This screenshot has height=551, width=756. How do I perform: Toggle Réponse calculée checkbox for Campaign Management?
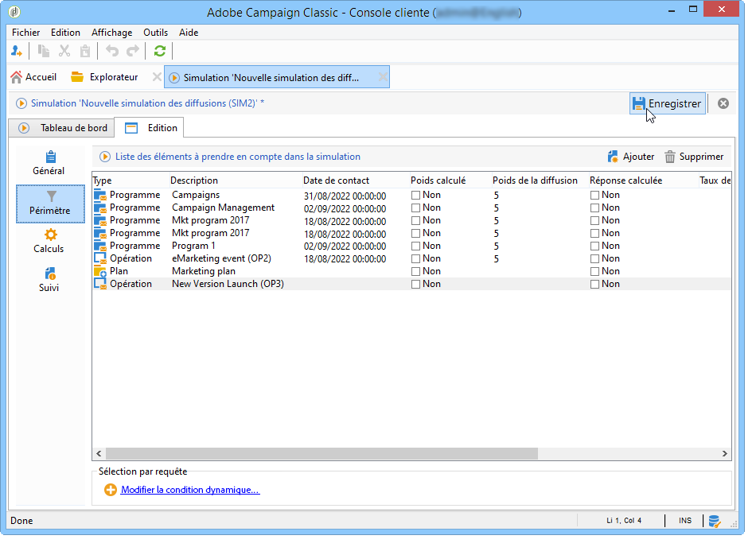click(595, 208)
